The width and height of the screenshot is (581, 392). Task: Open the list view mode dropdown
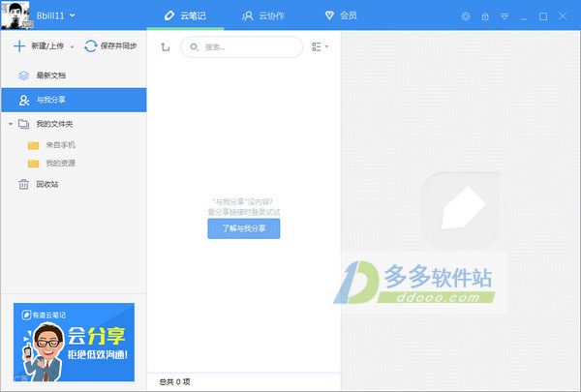[321, 46]
